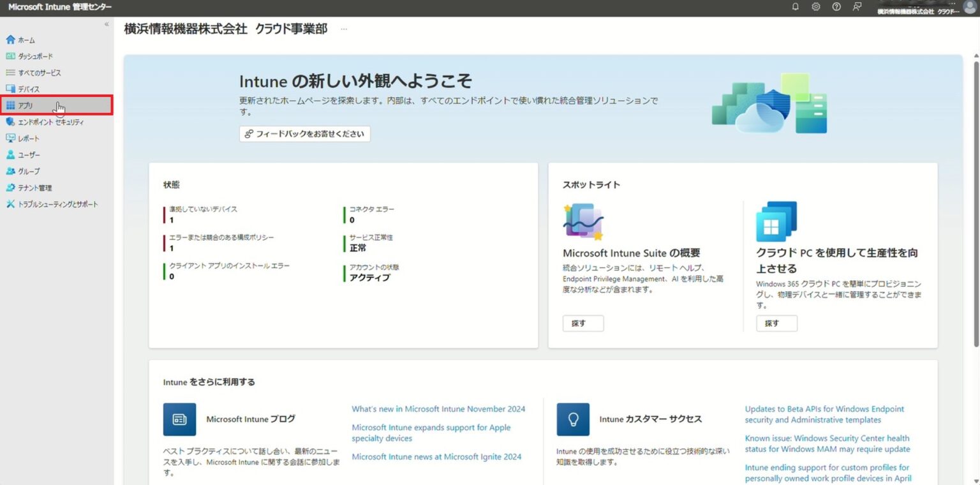Image resolution: width=980 pixels, height=485 pixels.
Task: Open the レポート section
Action: (27, 138)
